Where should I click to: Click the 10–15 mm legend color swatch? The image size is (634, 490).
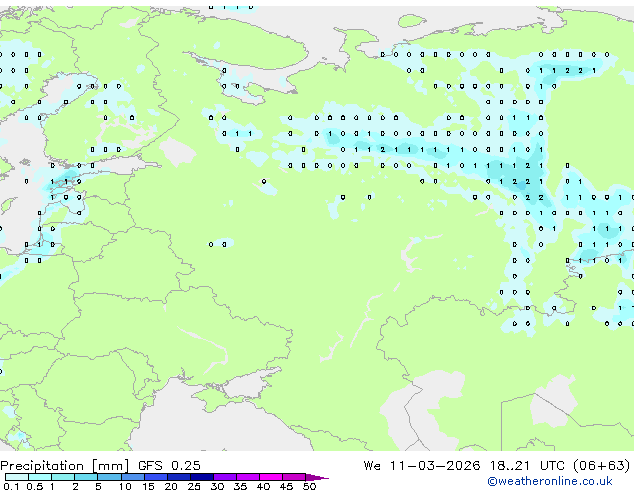133,477
